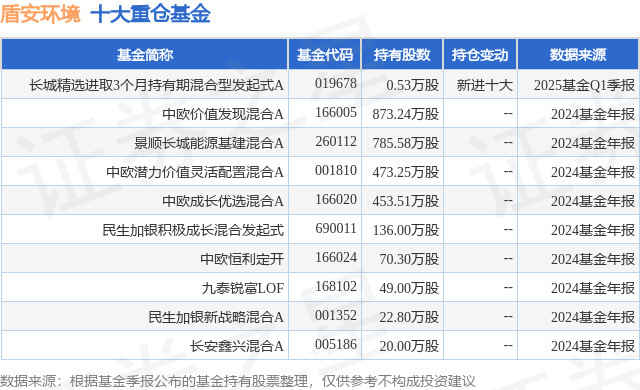Open fund 中欧潜力价值灵活配置混合A
This screenshot has width=640, height=390.
click(195, 172)
